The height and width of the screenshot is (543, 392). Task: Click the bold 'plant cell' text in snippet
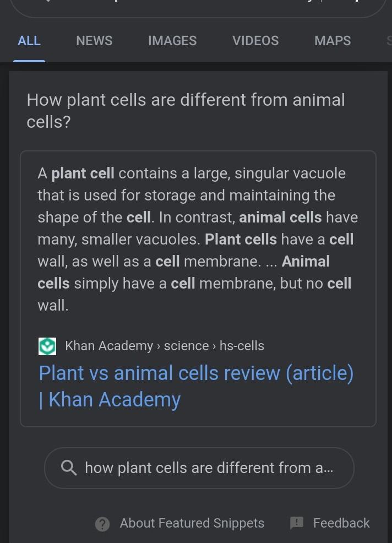[x=83, y=173]
